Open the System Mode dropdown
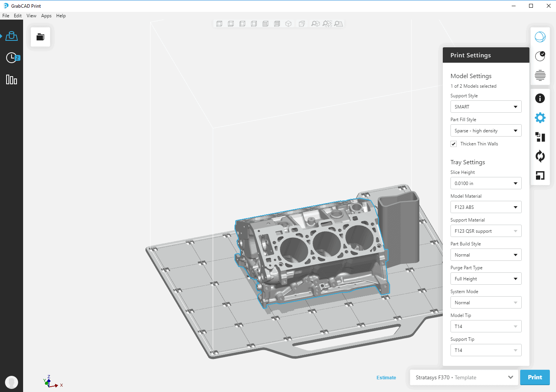 (486, 302)
